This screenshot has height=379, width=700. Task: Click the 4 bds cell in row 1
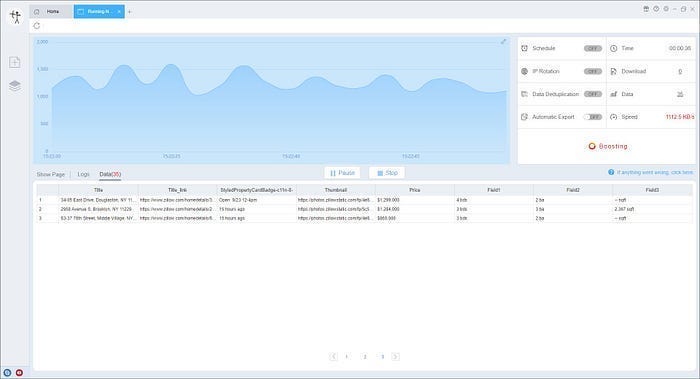[494, 200]
